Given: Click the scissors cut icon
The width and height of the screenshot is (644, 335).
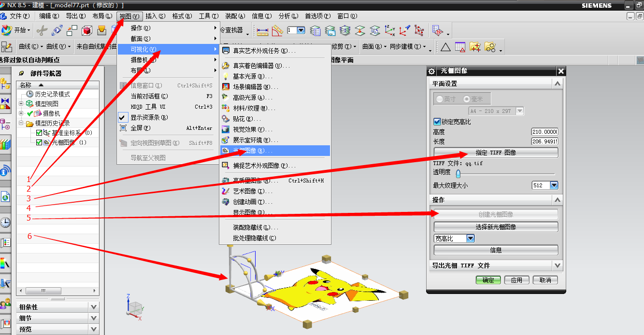Looking at the screenshot, I should (x=42, y=30).
